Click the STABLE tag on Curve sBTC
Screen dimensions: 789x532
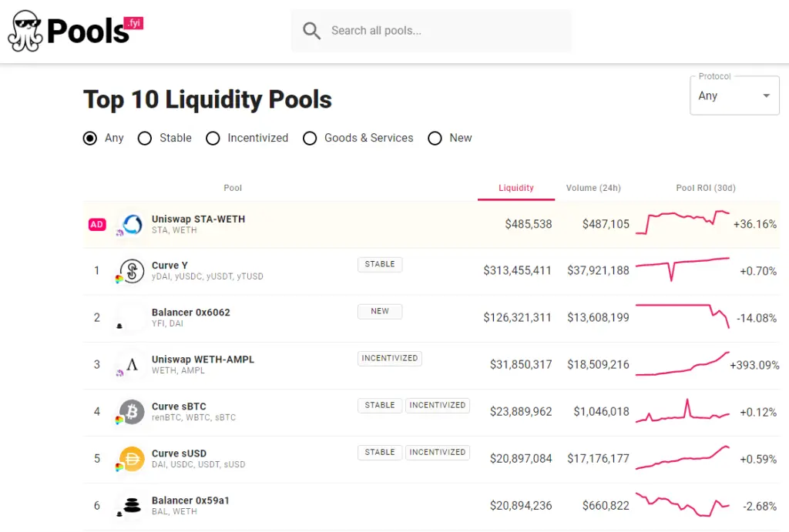[x=380, y=405]
